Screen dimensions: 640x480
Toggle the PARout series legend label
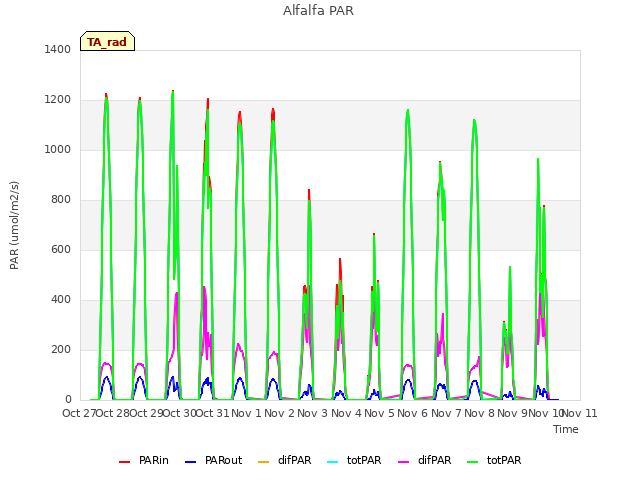223,460
